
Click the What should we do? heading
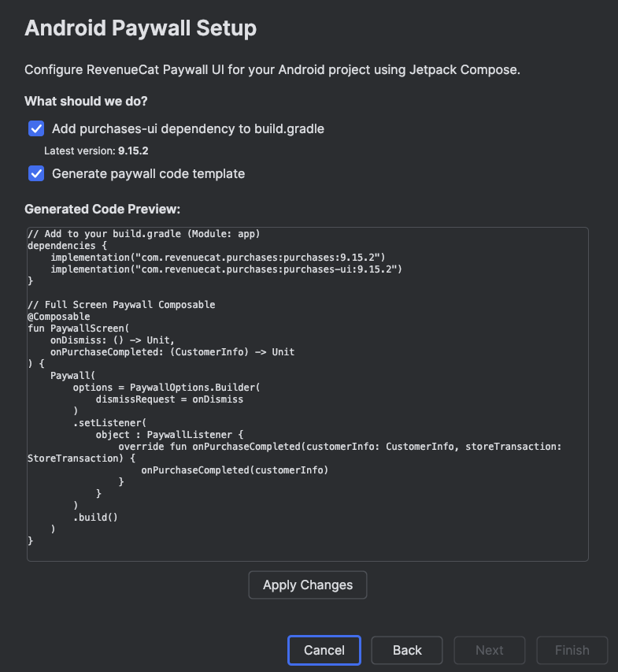pos(86,101)
